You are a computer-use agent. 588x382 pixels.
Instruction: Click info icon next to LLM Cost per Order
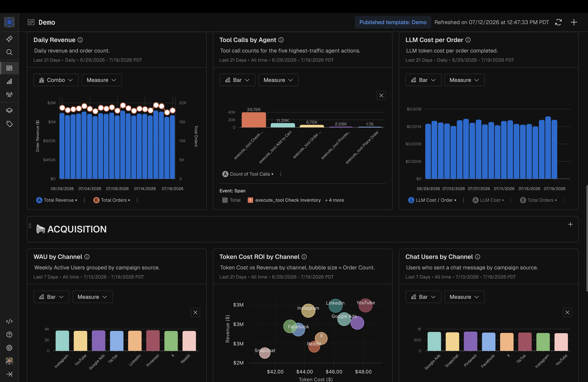click(468, 40)
